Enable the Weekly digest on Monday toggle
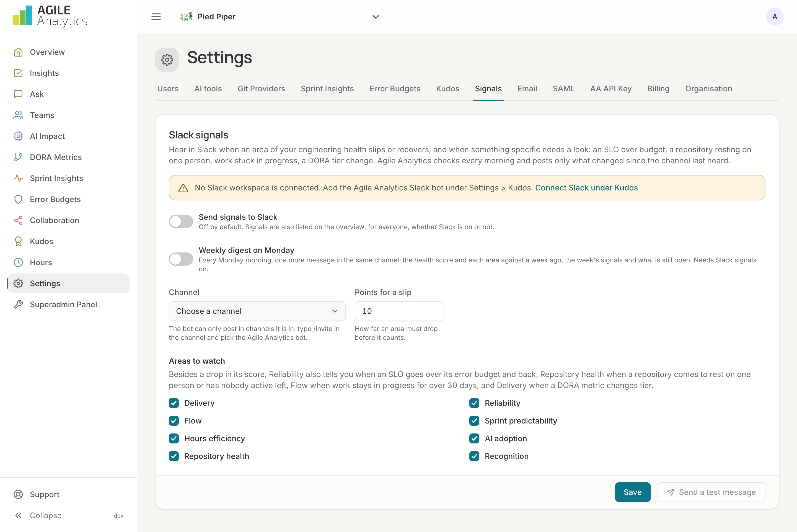The image size is (797, 532). (x=181, y=259)
